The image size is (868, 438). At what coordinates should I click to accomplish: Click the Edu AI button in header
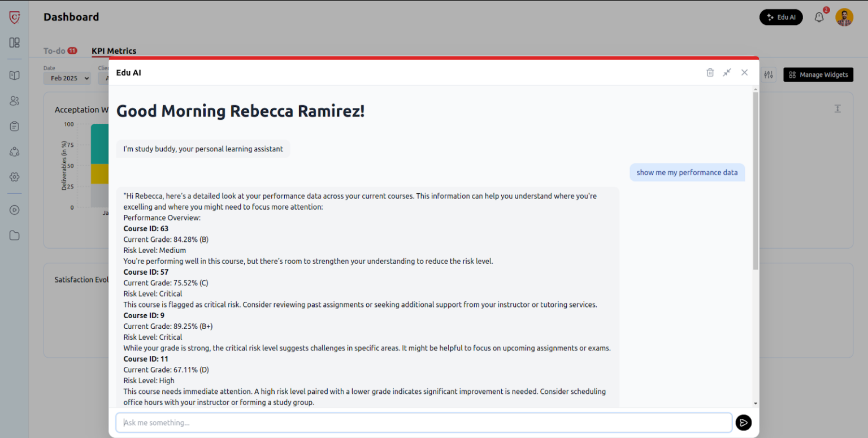(x=780, y=18)
